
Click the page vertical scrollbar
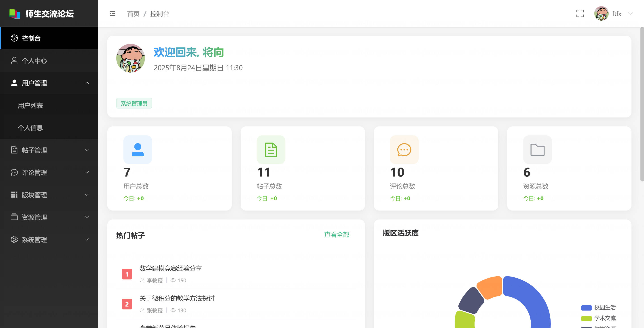pyautogui.click(x=642, y=104)
